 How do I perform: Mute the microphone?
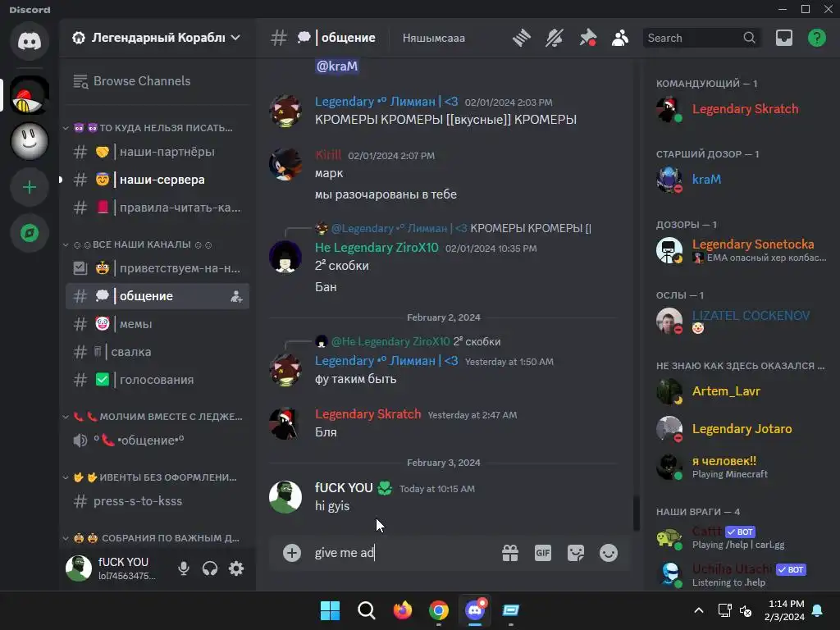pos(183,568)
